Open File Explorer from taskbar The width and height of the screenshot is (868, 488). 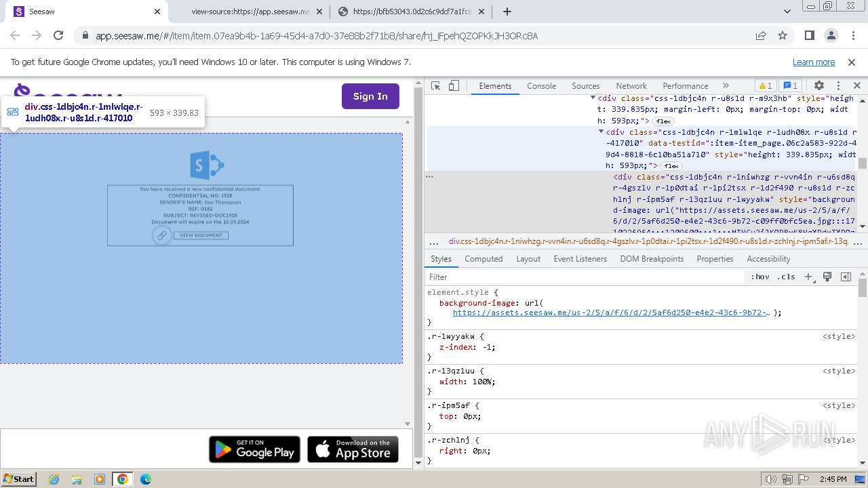coord(77,479)
